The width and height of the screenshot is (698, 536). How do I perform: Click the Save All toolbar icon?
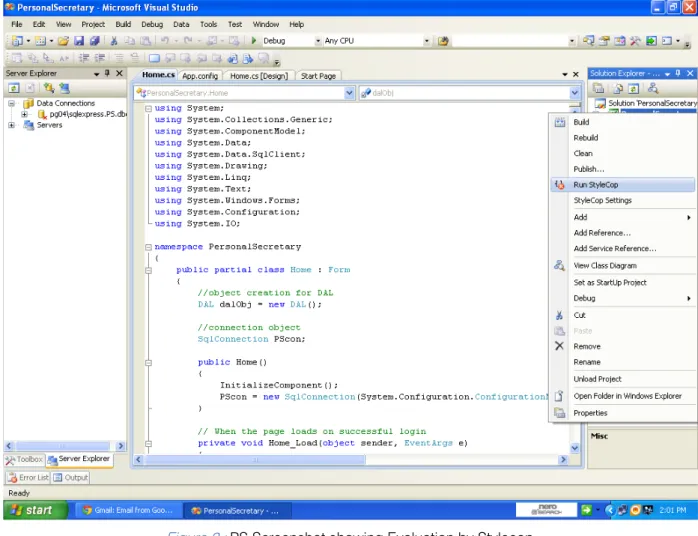point(94,41)
